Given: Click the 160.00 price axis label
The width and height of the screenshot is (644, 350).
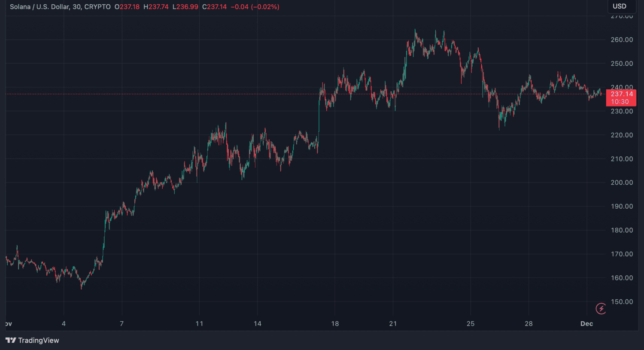Looking at the screenshot, I should tap(622, 278).
